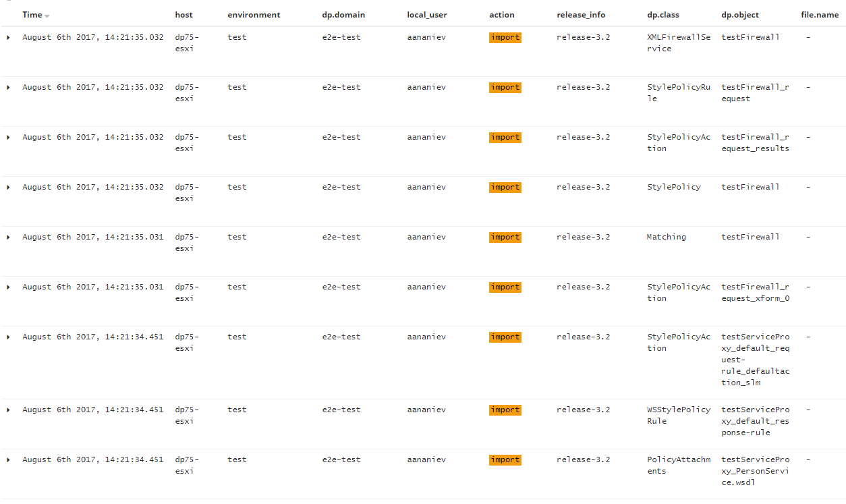This screenshot has width=846, height=504.
Task: Select the local_user column header
Action: point(427,15)
